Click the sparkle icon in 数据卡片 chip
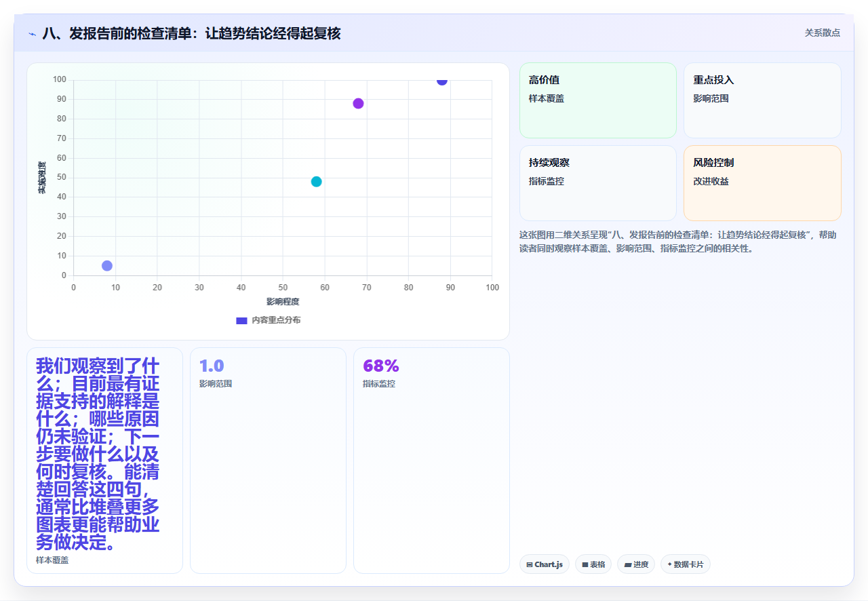Viewport: 868px width, 601px height. [669, 564]
